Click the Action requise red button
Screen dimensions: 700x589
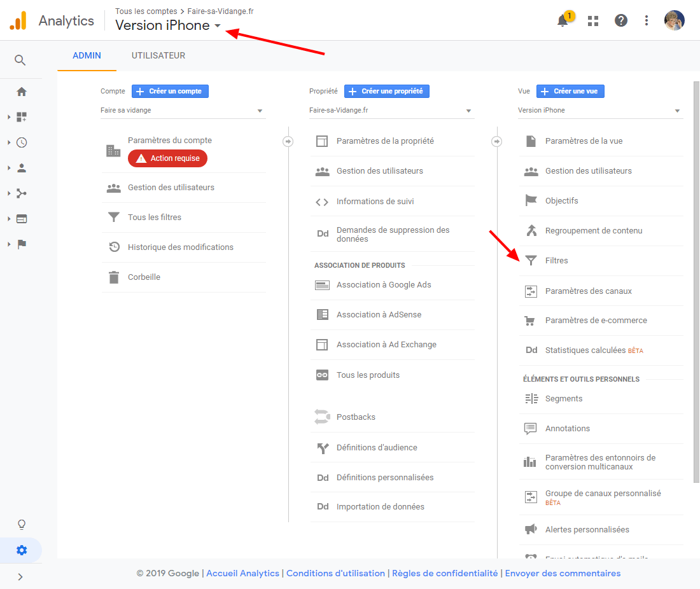pyautogui.click(x=167, y=158)
